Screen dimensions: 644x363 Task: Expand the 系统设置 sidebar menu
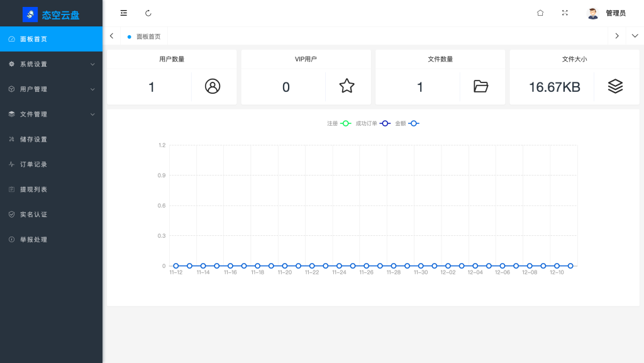[x=51, y=64]
